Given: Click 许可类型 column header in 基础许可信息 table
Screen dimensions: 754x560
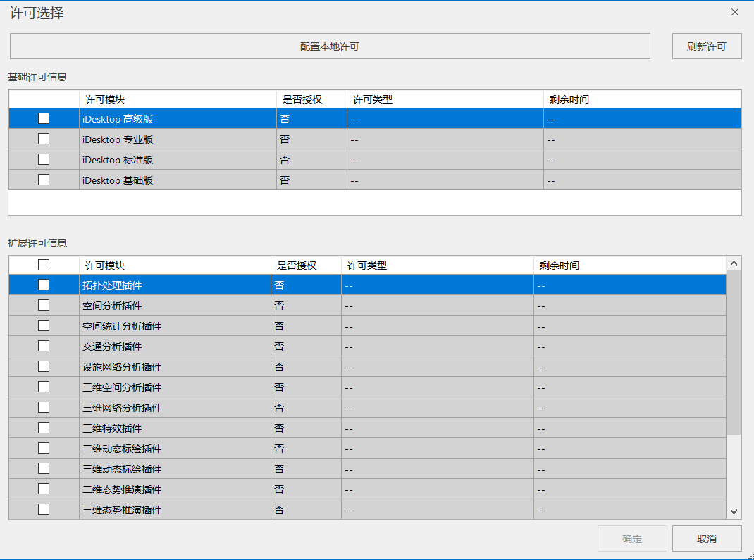Looking at the screenshot, I should click(x=445, y=99).
